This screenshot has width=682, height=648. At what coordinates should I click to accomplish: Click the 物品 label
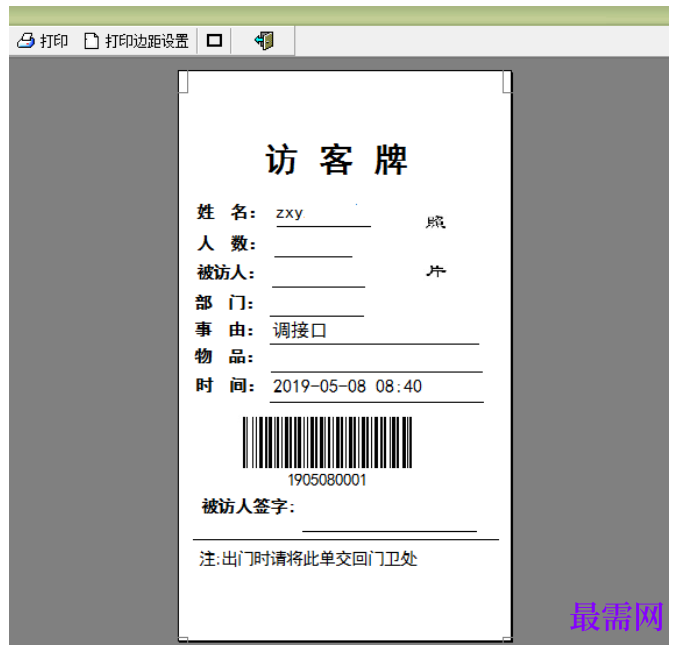[224, 357]
